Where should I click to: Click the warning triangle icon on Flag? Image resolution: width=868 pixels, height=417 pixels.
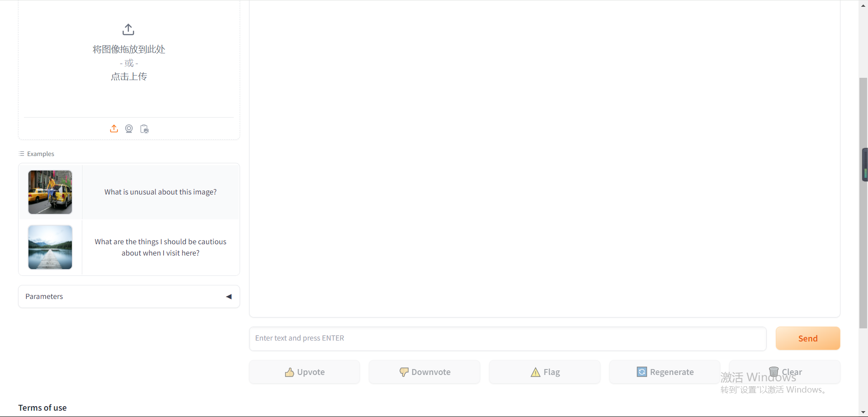[535, 372]
